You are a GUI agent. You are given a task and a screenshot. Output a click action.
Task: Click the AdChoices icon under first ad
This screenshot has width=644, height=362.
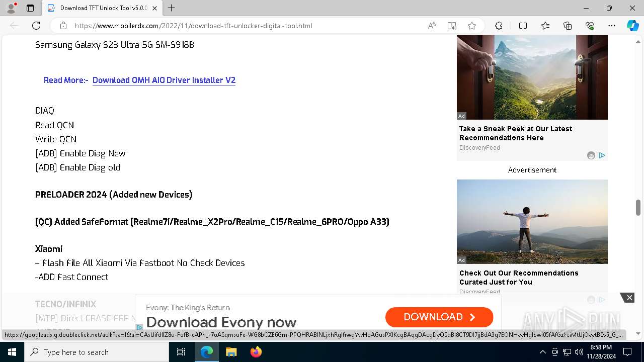601,155
